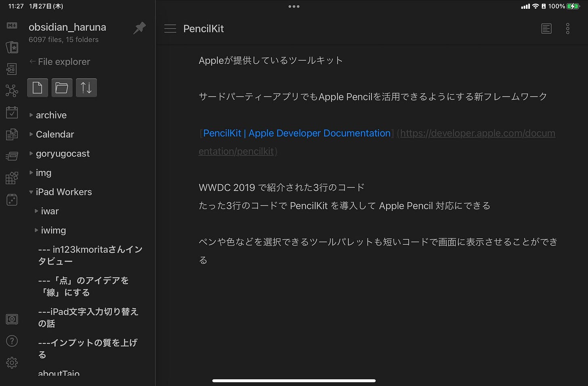The image size is (588, 386).
Task: Click the templates ribbon icon
Action: [x=12, y=134]
